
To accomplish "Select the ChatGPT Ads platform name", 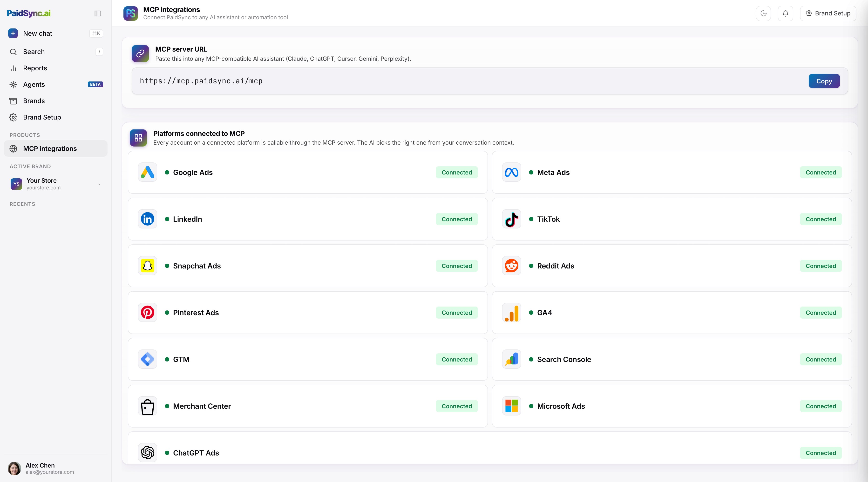I will pyautogui.click(x=196, y=453).
